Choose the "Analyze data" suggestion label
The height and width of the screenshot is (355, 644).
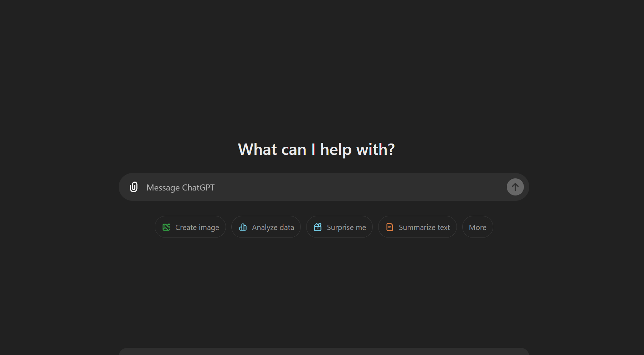tap(273, 228)
